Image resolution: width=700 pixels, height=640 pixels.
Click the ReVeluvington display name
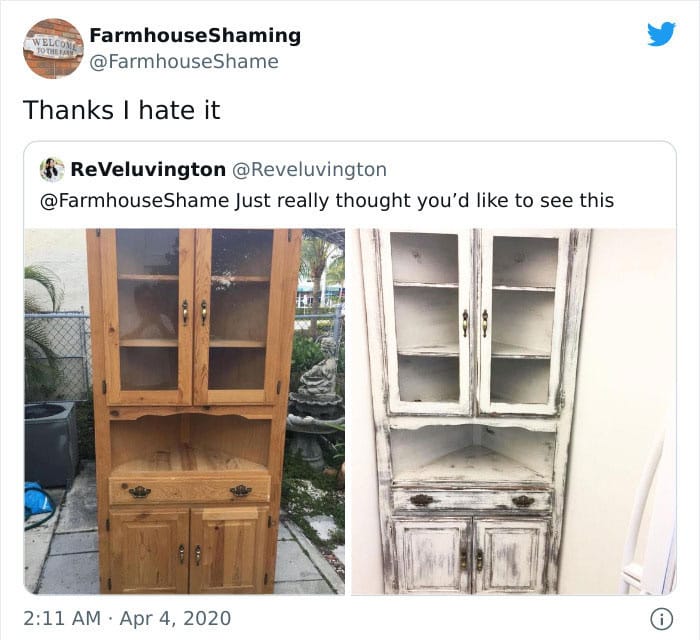click(x=148, y=170)
